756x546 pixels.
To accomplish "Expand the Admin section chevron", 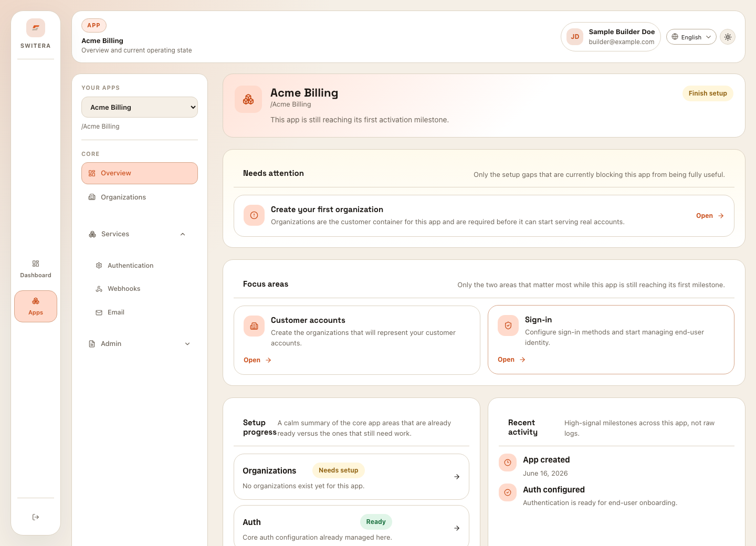I will pos(187,344).
